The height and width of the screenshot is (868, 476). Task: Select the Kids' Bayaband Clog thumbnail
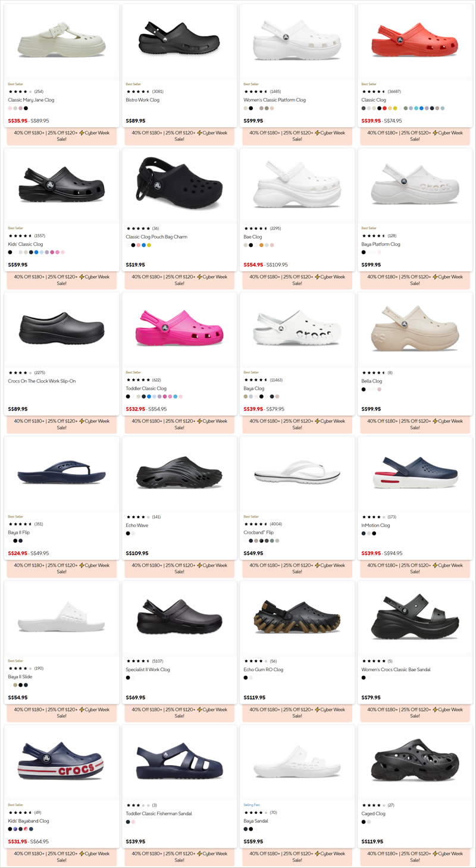(x=61, y=763)
